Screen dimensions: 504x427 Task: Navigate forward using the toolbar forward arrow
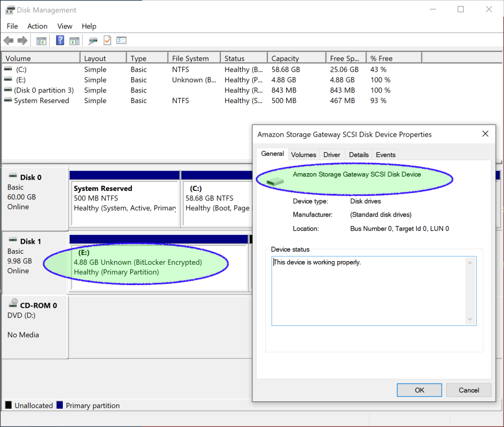tap(21, 40)
